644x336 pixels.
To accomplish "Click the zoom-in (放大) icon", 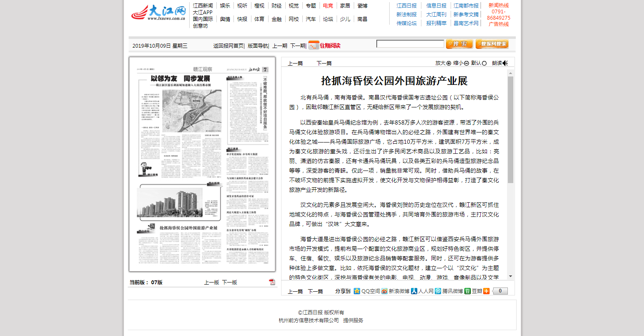I will [449, 64].
